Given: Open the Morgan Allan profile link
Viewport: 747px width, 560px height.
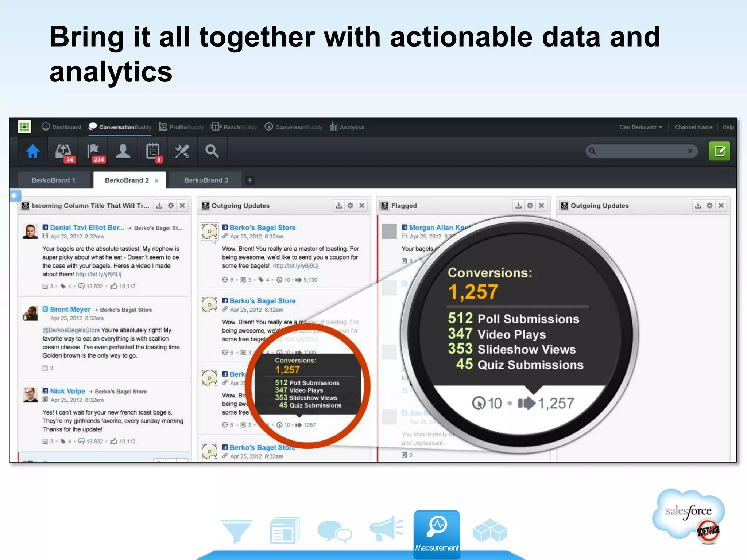Looking at the screenshot, I should (440, 227).
